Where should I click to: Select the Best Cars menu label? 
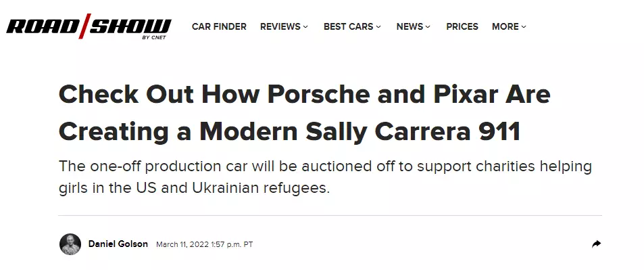(x=348, y=27)
